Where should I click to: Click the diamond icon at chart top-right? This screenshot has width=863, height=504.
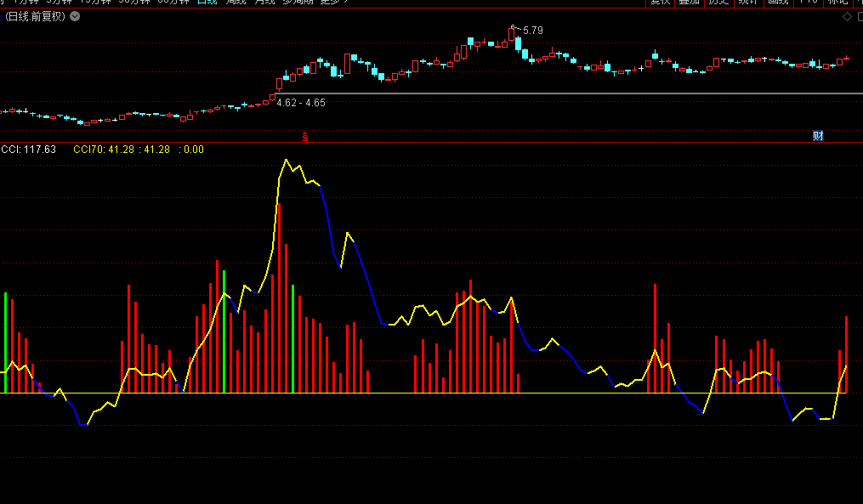845,17
